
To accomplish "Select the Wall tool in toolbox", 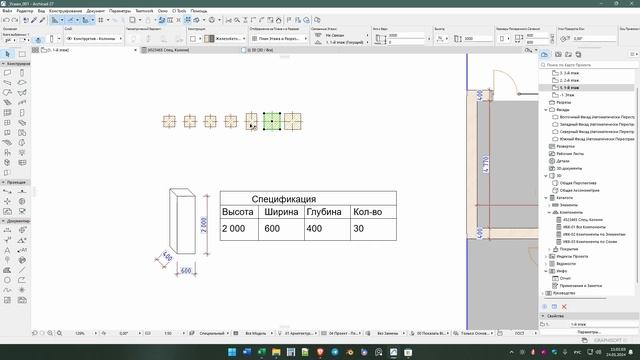I will [x=7, y=73].
